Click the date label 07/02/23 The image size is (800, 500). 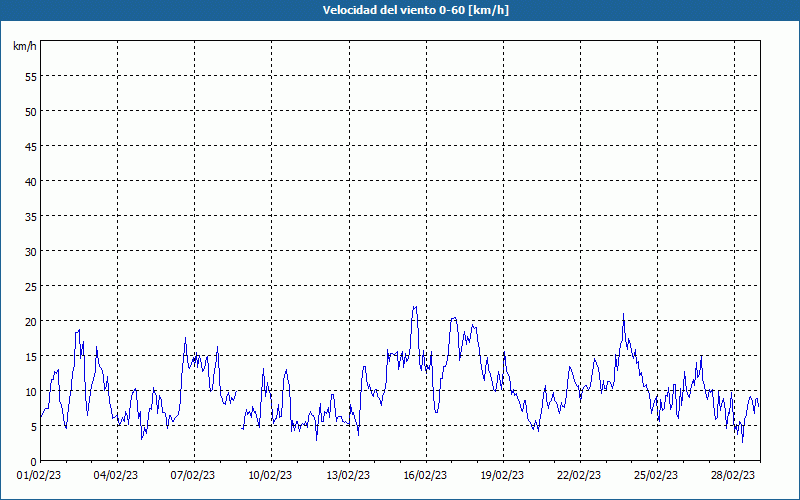click(193, 476)
